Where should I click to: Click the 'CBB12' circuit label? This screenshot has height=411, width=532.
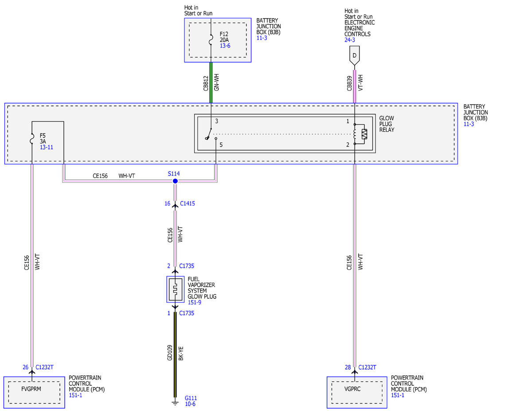tap(206, 84)
